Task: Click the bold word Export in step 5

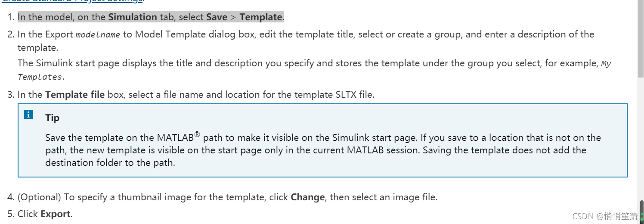Action: [x=56, y=214]
